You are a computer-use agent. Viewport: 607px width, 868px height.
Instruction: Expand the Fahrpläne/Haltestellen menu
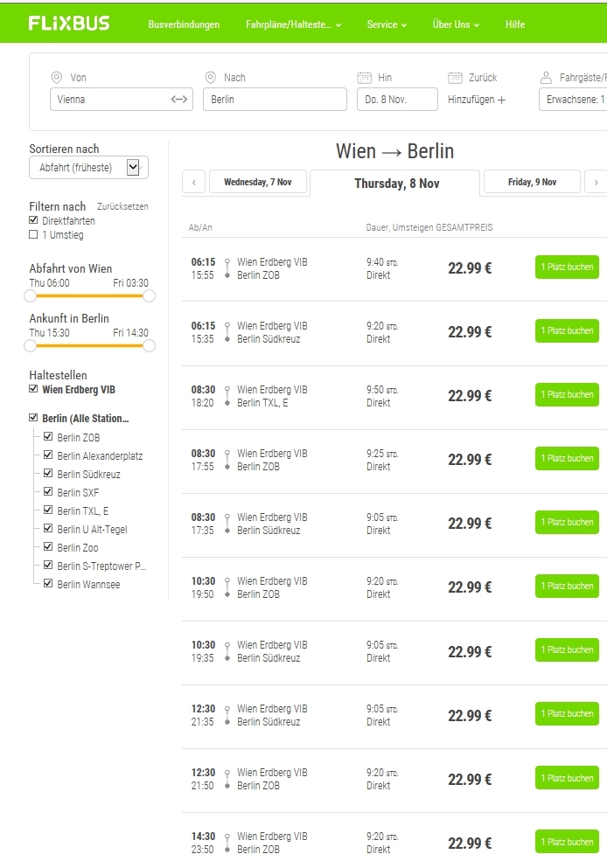click(x=293, y=24)
